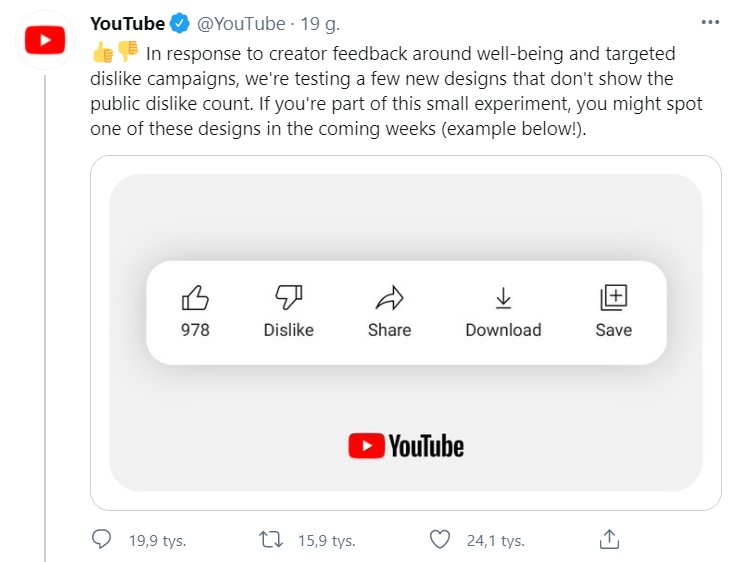The height and width of the screenshot is (562, 737).
Task: Click the thumbs-up icon showing 978
Action: click(195, 298)
